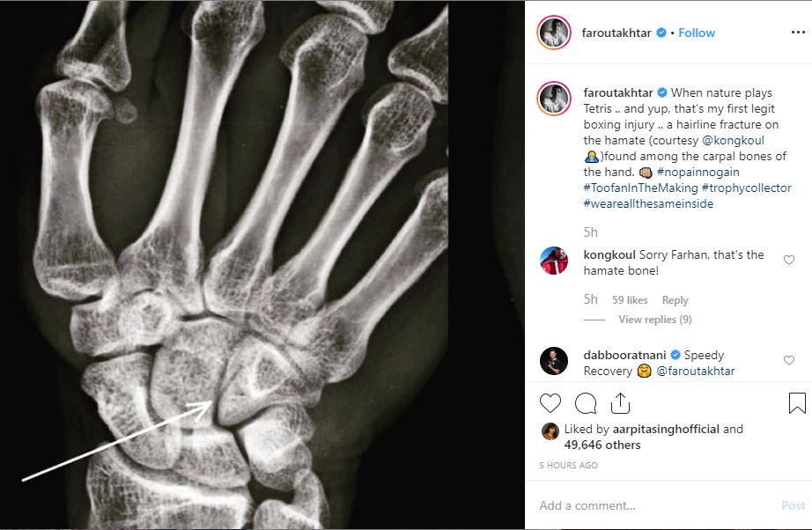The width and height of the screenshot is (812, 530).
Task: Open the @kongkoul mention in the caption
Action: (x=733, y=141)
